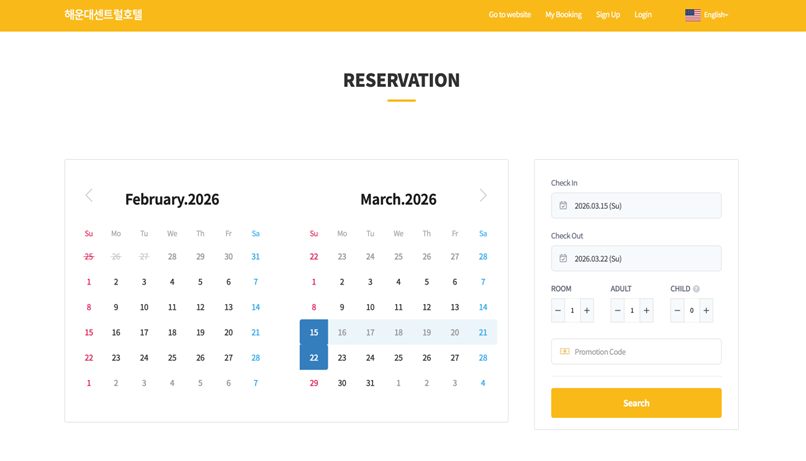Click the Child info question mark icon

696,289
